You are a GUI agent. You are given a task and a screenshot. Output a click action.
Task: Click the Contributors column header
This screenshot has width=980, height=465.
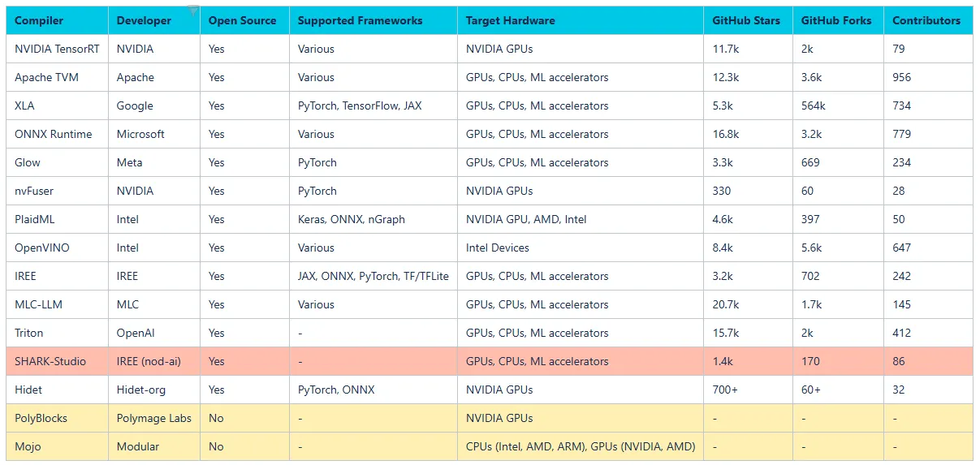929,20
